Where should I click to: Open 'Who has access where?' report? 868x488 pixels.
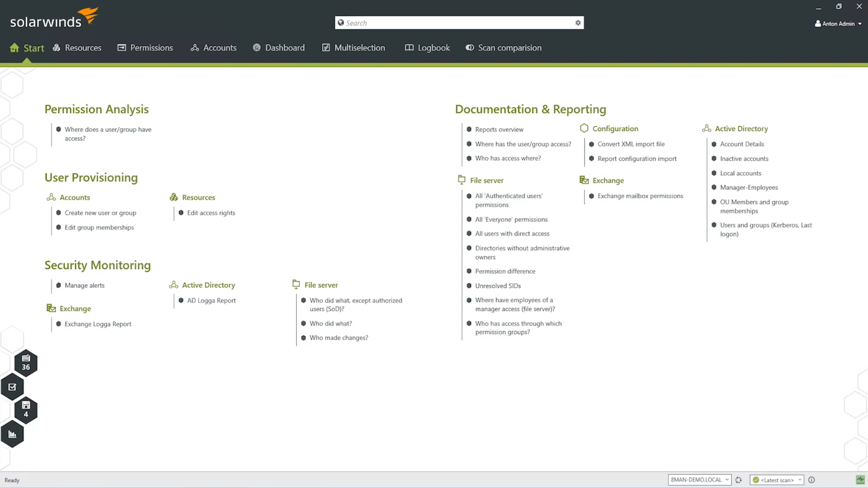click(x=508, y=158)
